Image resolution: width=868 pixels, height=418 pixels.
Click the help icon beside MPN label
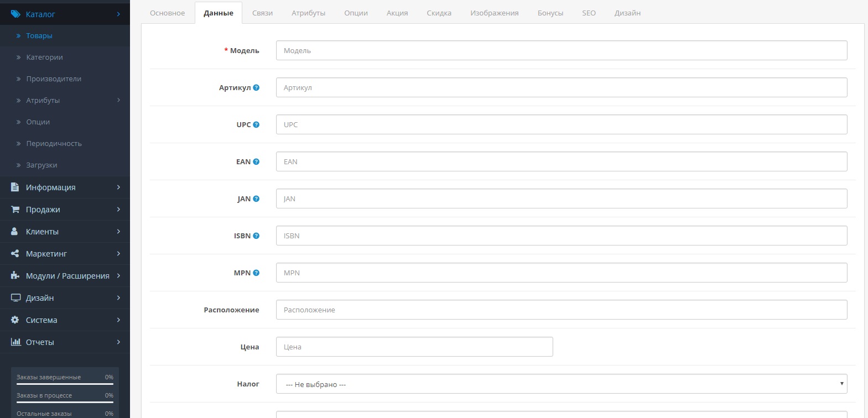(x=256, y=273)
